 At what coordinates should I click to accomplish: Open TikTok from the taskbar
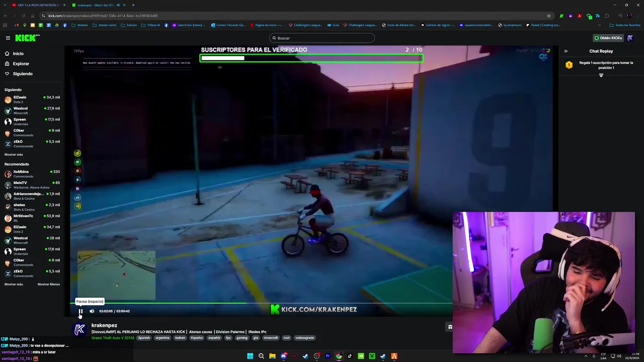click(350, 356)
